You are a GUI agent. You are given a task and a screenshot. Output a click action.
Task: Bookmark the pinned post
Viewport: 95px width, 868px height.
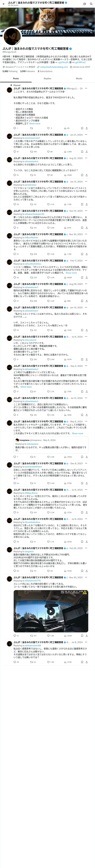pos(82,128)
